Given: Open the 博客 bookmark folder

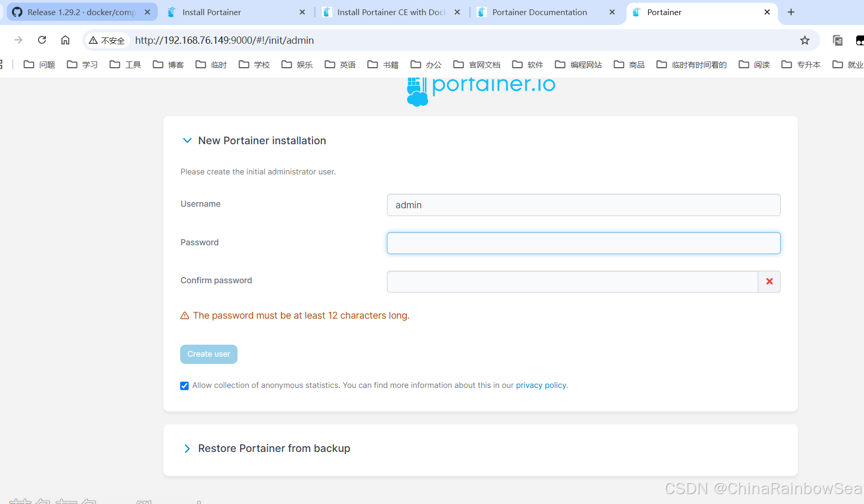Looking at the screenshot, I should click(x=168, y=65).
